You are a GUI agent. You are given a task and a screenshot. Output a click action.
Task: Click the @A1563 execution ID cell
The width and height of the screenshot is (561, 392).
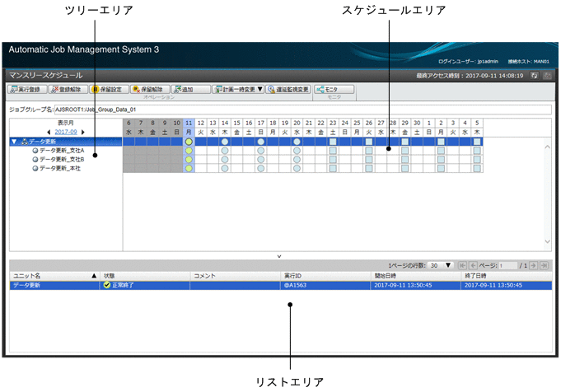[325, 286]
